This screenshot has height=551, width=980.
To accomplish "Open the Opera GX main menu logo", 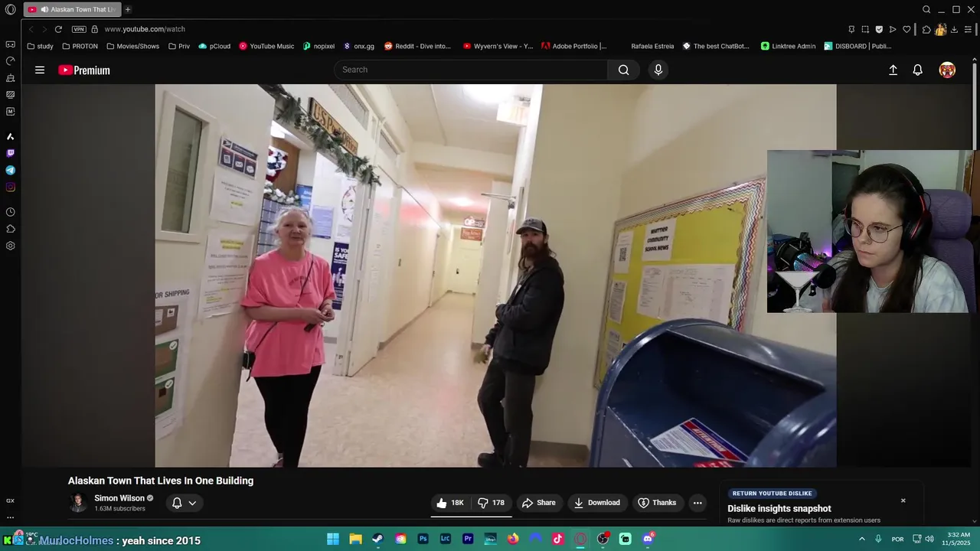I will tap(10, 9).
